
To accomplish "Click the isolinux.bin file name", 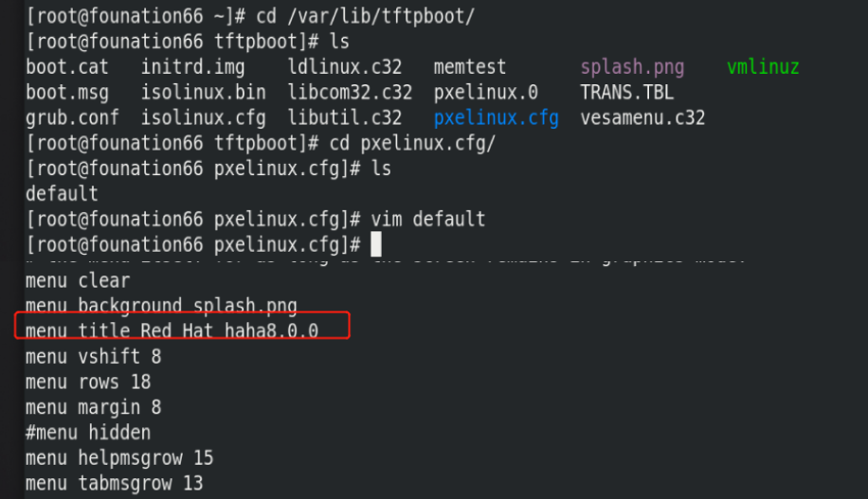I will click(x=203, y=93).
